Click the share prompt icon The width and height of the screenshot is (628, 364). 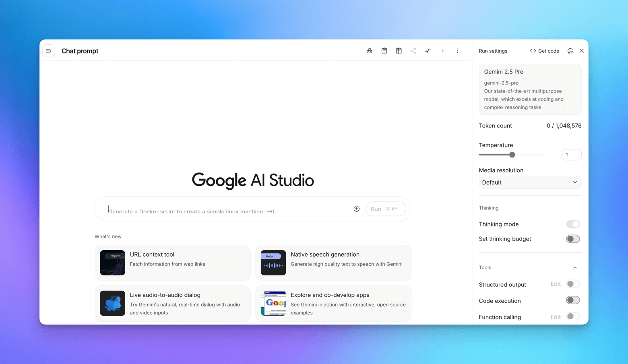click(413, 51)
